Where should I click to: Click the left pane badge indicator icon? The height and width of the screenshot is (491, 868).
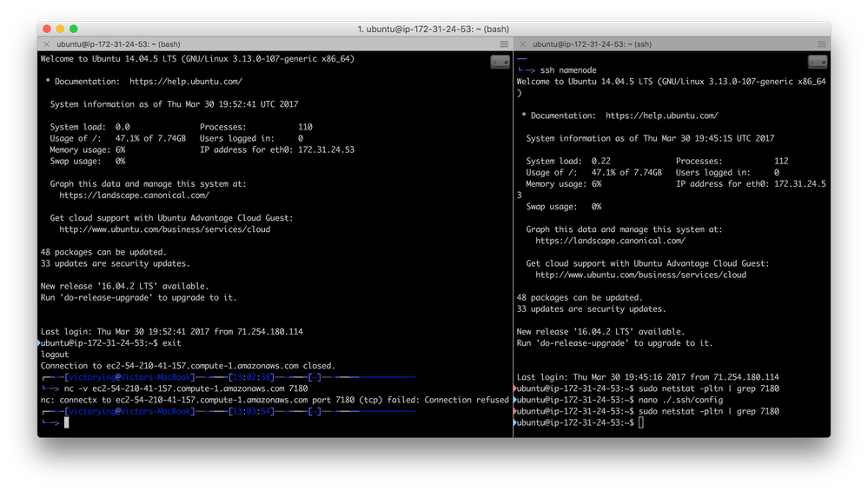[500, 62]
